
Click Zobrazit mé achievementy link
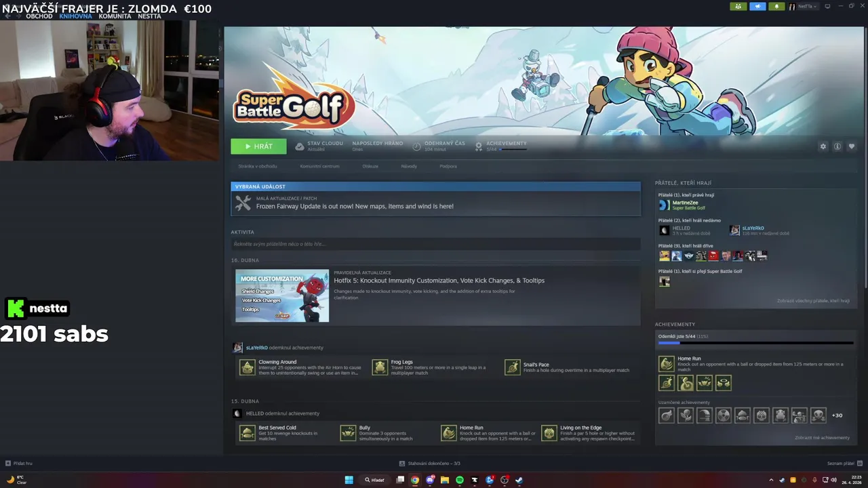[822, 438]
